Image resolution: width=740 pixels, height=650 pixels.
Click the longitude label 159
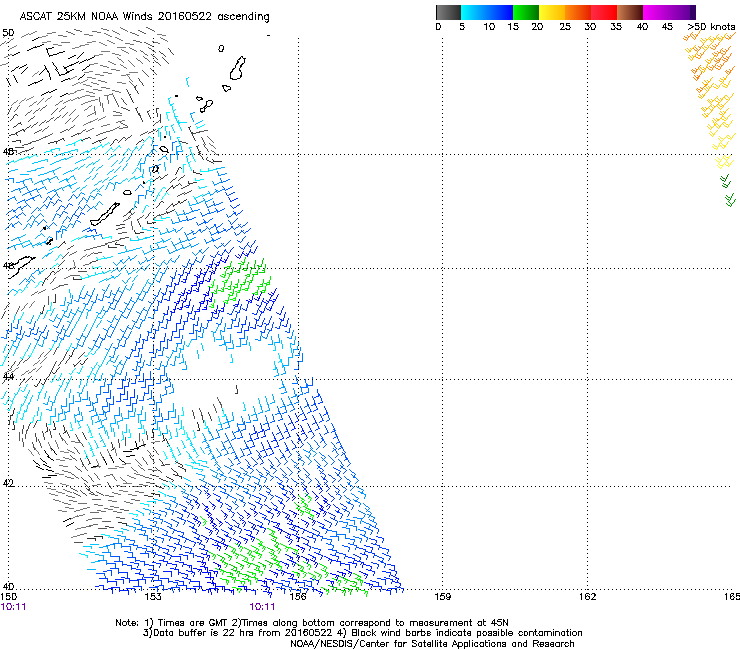[x=442, y=597]
